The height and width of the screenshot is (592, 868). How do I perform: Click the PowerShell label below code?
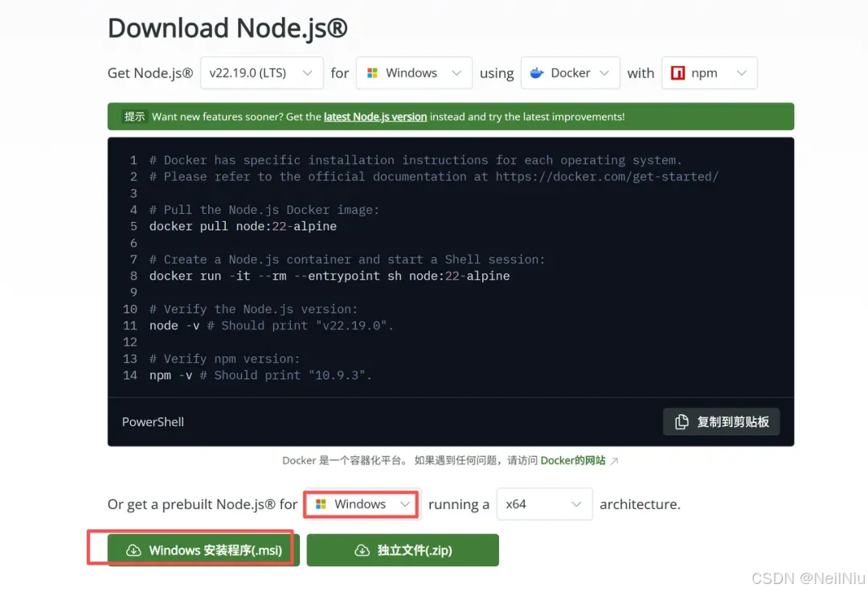coord(153,422)
